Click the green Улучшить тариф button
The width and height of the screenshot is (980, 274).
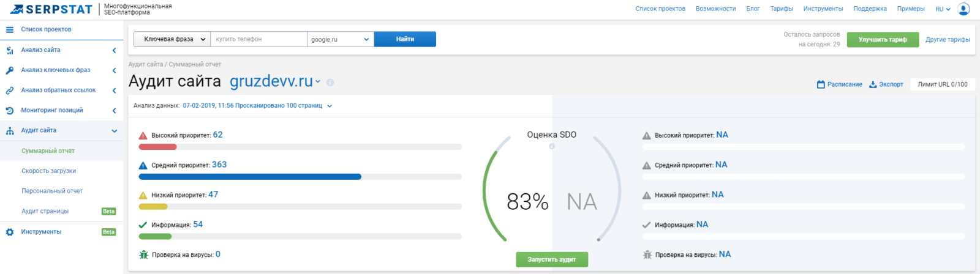883,40
